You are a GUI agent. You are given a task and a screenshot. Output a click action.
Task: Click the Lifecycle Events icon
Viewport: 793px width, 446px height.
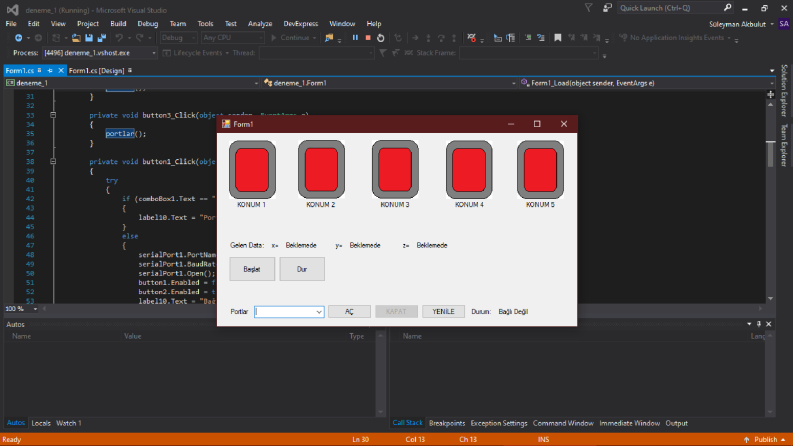tap(167, 53)
